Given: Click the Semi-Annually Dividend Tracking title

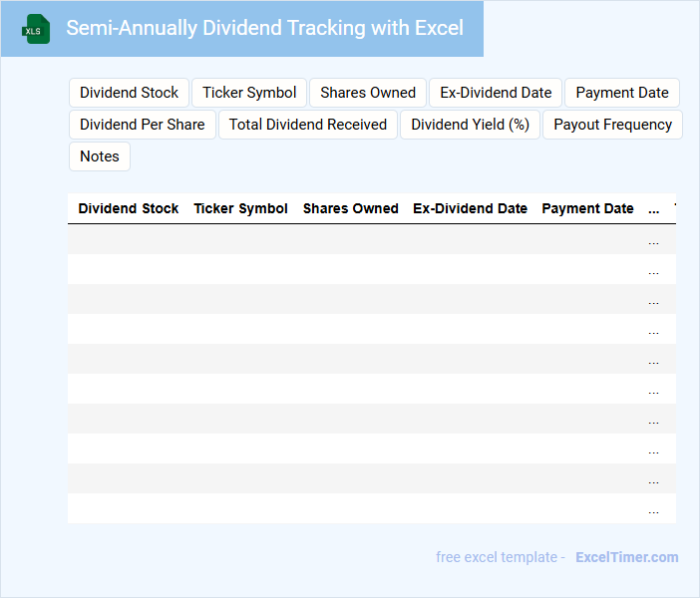Looking at the screenshot, I should coord(264,28).
